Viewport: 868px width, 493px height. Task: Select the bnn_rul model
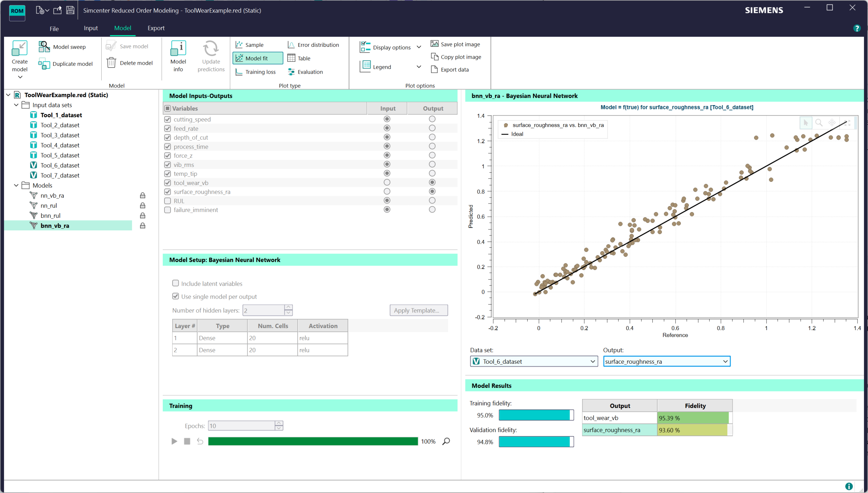(x=51, y=215)
